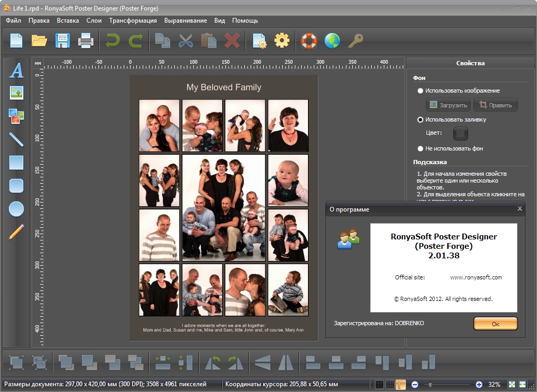Click the Save floppy disk icon
537x392 pixels.
pyautogui.click(x=63, y=41)
